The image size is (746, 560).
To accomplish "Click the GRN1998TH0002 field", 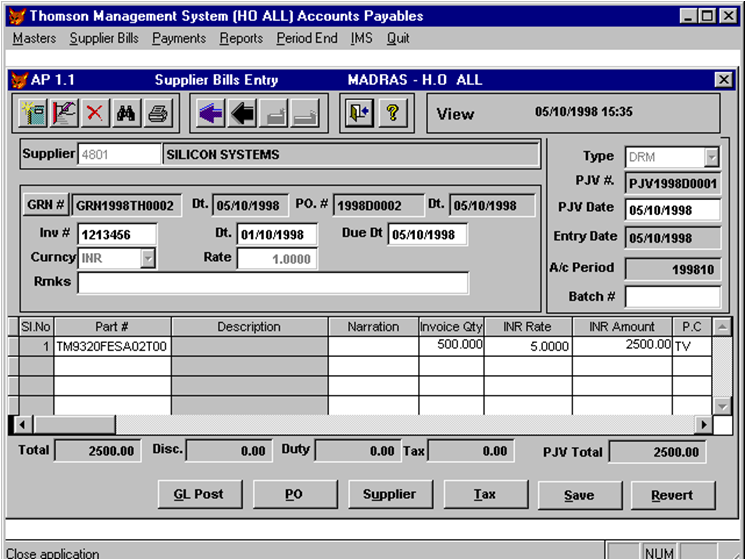I will coord(126,206).
